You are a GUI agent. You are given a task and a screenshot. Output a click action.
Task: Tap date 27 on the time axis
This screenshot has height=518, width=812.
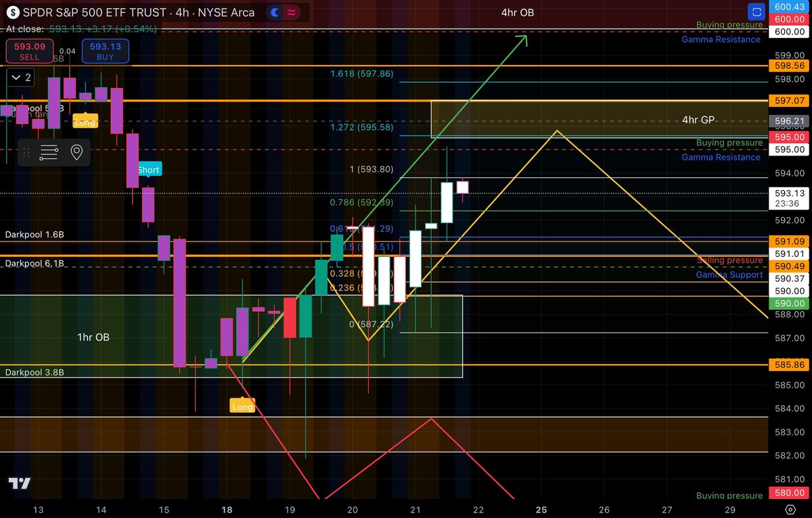pos(667,509)
